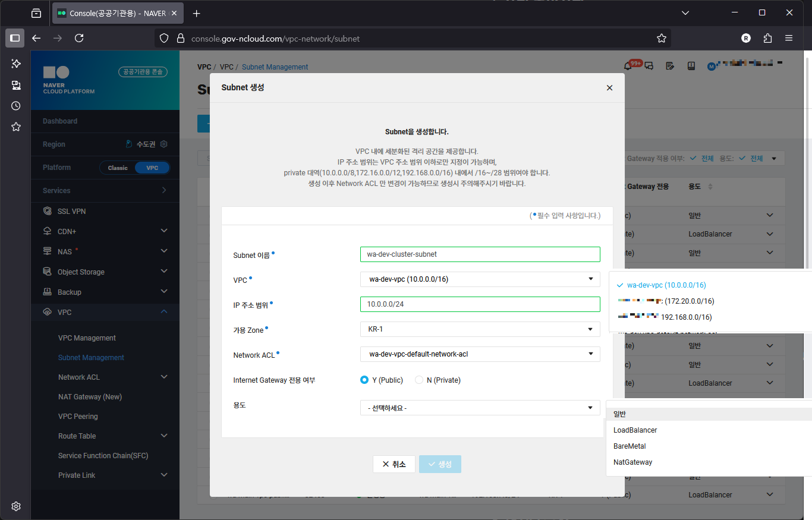
Task: Open the 용도 전체 filter dropdown arrow
Action: (774, 159)
